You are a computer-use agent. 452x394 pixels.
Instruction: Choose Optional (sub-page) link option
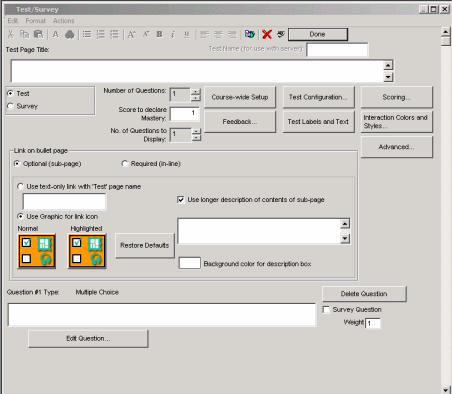pyautogui.click(x=17, y=164)
